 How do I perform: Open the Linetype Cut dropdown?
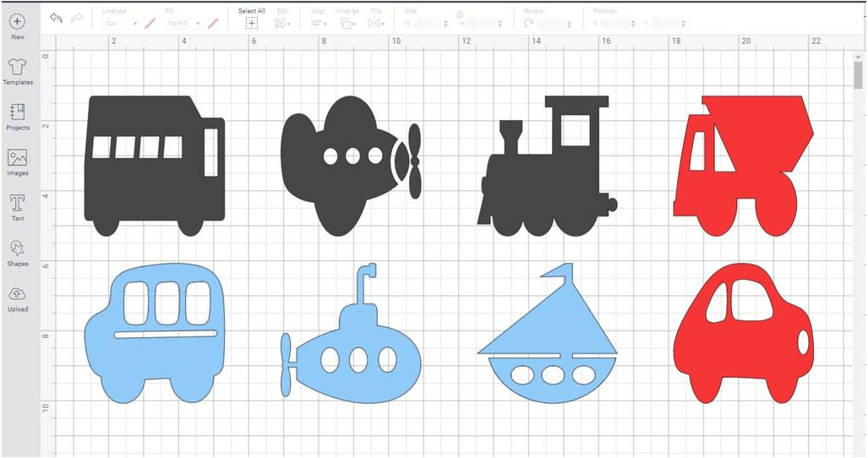121,24
